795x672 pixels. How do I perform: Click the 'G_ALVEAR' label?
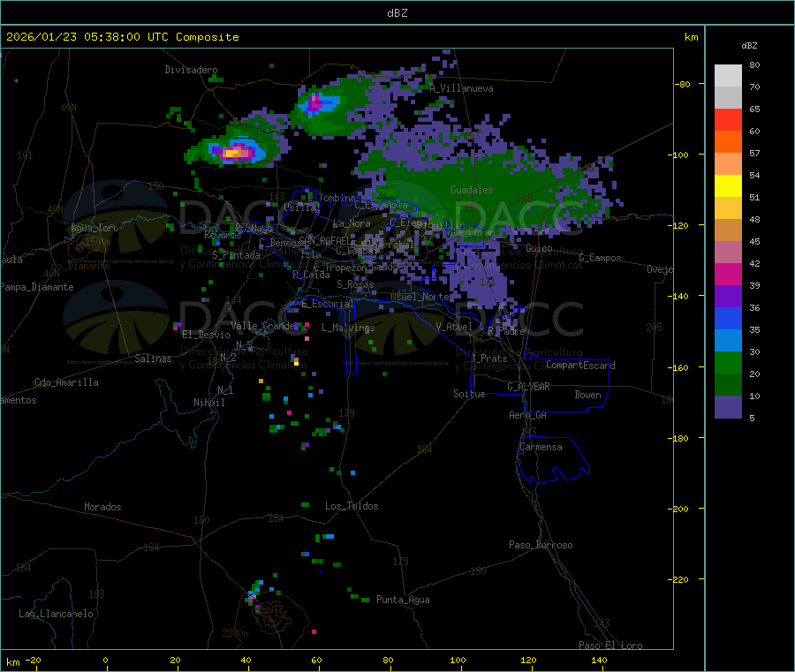(x=528, y=387)
